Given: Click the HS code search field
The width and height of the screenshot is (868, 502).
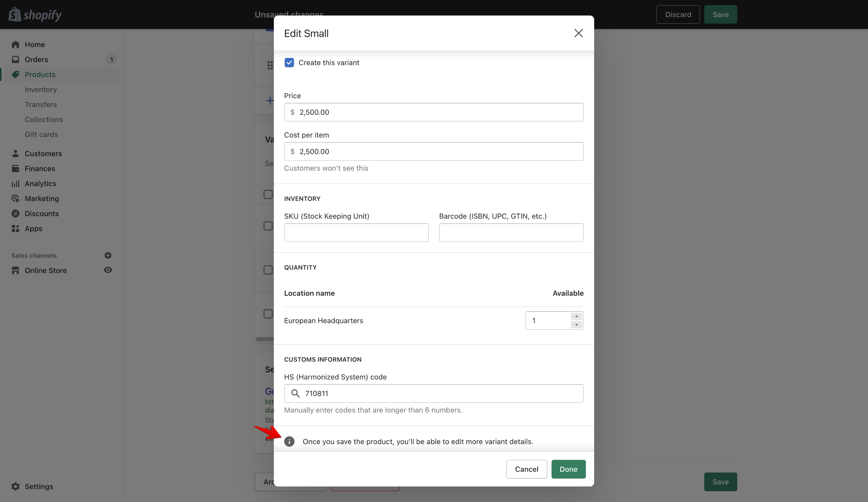Looking at the screenshot, I should [x=434, y=393].
